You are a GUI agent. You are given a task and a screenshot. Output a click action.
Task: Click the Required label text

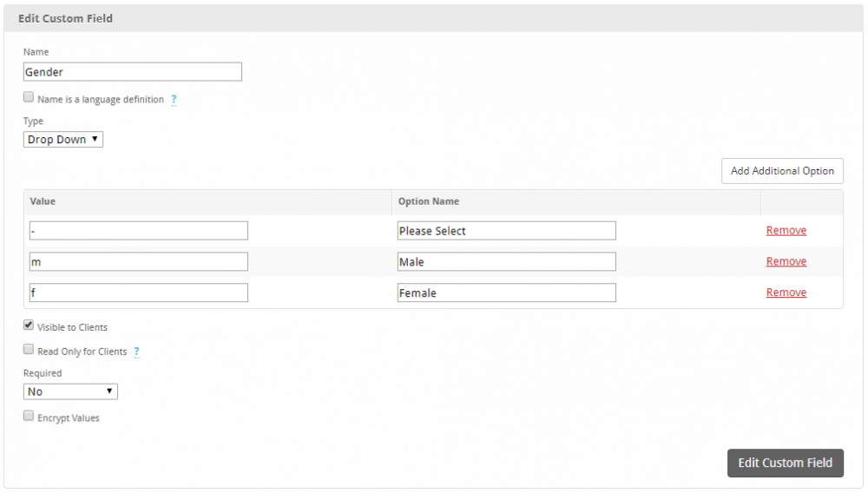[x=43, y=373]
